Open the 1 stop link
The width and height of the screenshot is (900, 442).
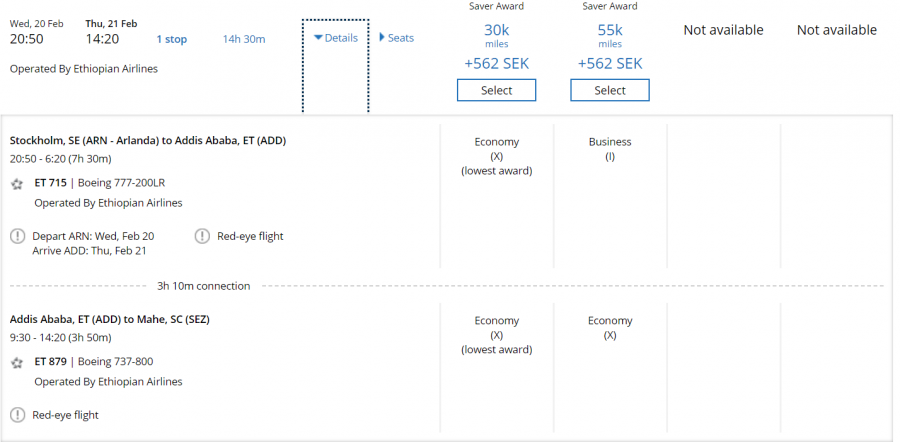coord(171,39)
